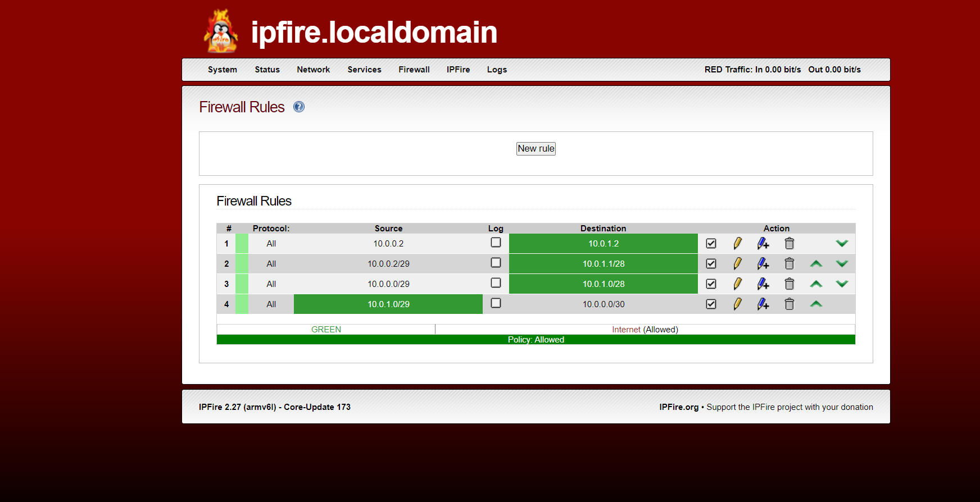
Task: Toggle Log checkbox for rule 3
Action: [x=496, y=282]
